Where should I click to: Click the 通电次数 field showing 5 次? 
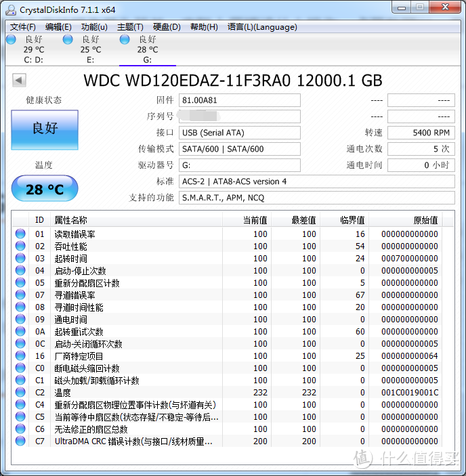[421, 149]
